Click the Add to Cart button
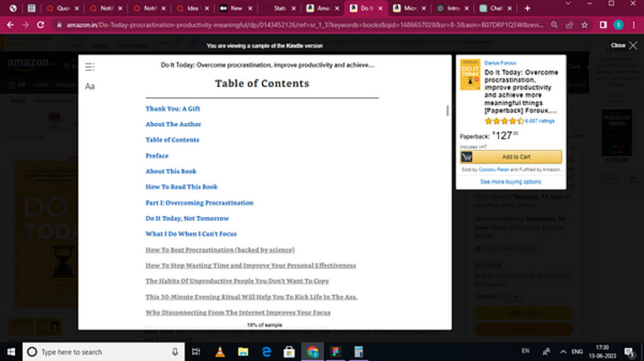 pyautogui.click(x=511, y=156)
